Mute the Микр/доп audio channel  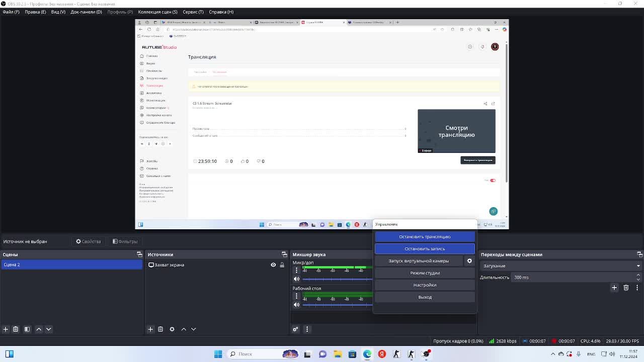coord(296,279)
